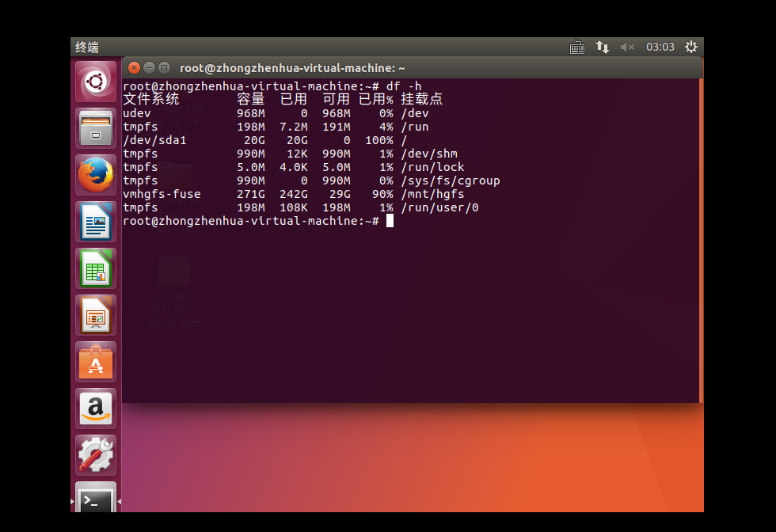The width and height of the screenshot is (776, 532).
Task: Click the 'vmhgfs-fuse' filesystem entry
Action: click(162, 194)
